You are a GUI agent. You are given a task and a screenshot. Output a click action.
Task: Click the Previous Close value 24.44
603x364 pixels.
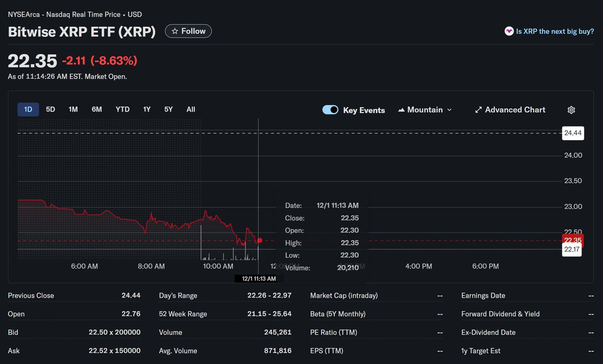131,296
